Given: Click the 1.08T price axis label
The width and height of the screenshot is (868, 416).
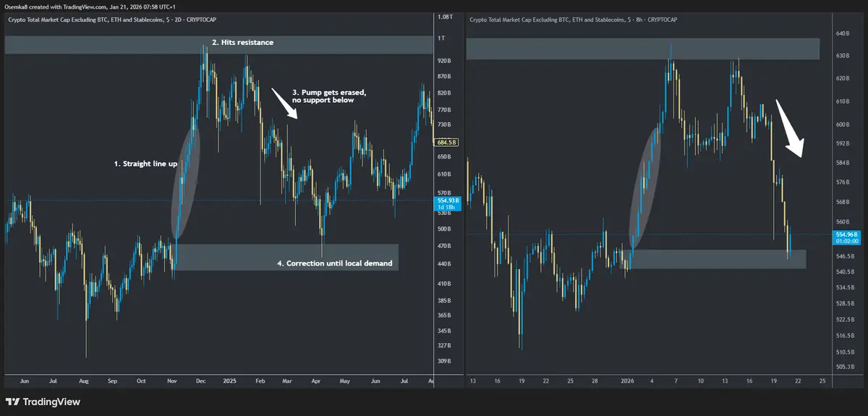Looking at the screenshot, I should pos(446,16).
